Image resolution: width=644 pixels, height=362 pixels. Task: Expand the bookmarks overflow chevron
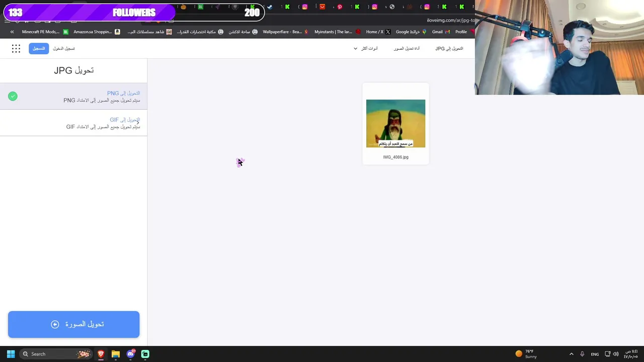click(x=12, y=32)
